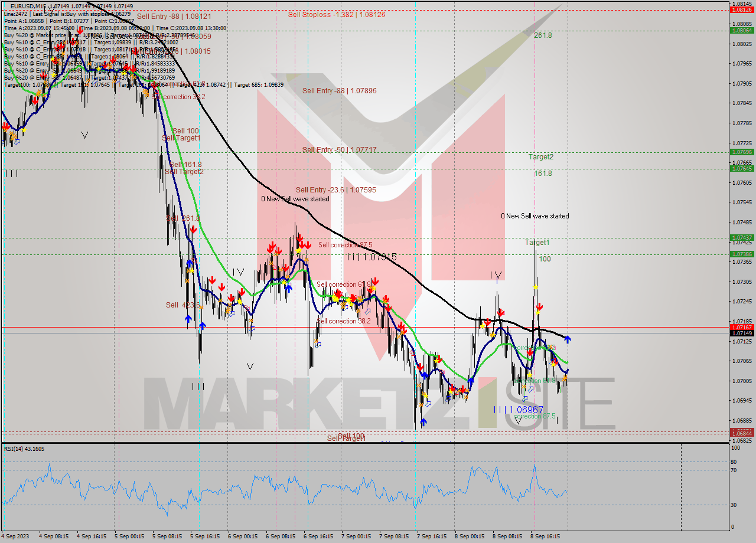Click the '8 Sep 16:15' time axis label
This screenshot has width=756, height=543.
tap(545, 537)
